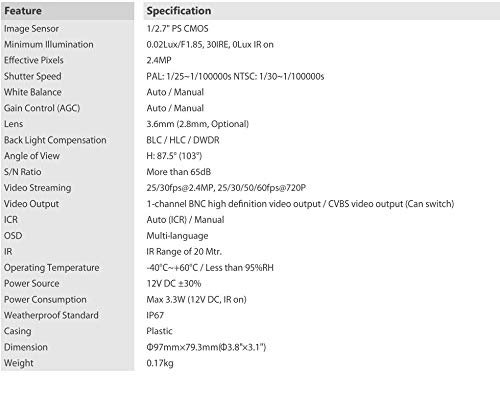The height and width of the screenshot is (403, 500).
Task: Select the Shutter Speed label
Action: pyautogui.click(x=33, y=76)
